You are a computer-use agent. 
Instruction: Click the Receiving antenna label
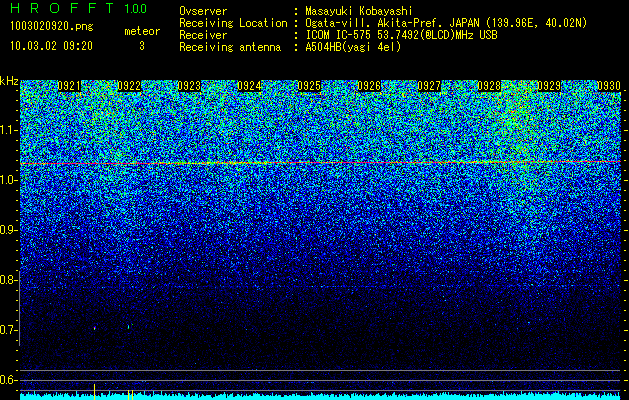[230, 47]
